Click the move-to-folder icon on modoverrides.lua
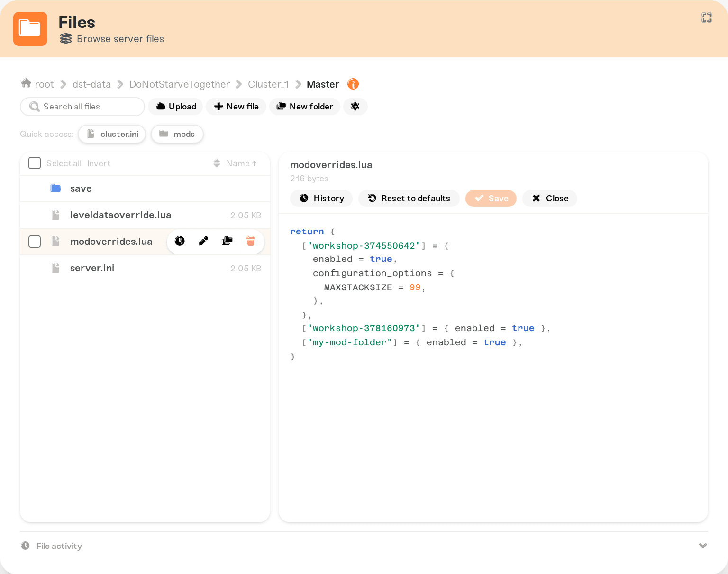This screenshot has width=728, height=574. click(x=227, y=241)
